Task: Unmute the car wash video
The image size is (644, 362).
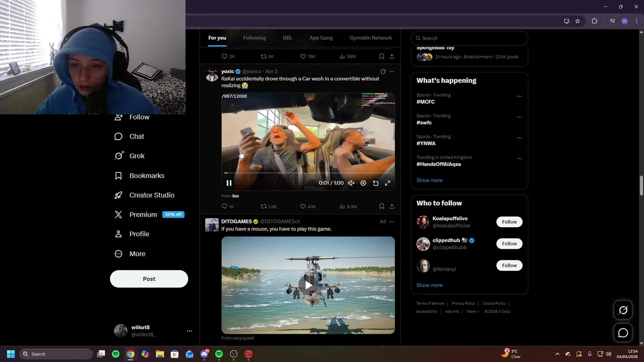Action: click(x=351, y=184)
